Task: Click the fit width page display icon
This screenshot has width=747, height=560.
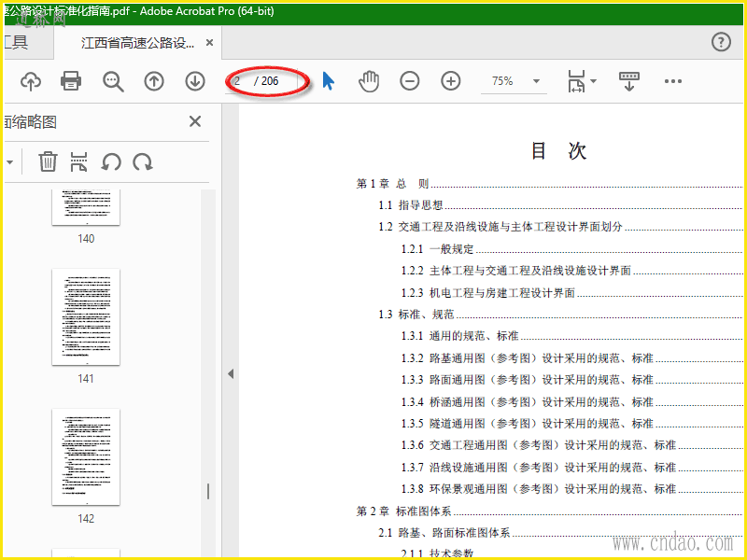Action: [576, 81]
